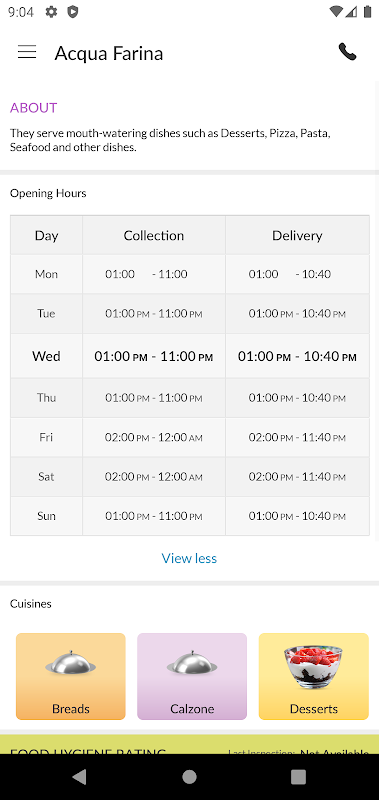Select the highlighted Wed row

(190, 356)
